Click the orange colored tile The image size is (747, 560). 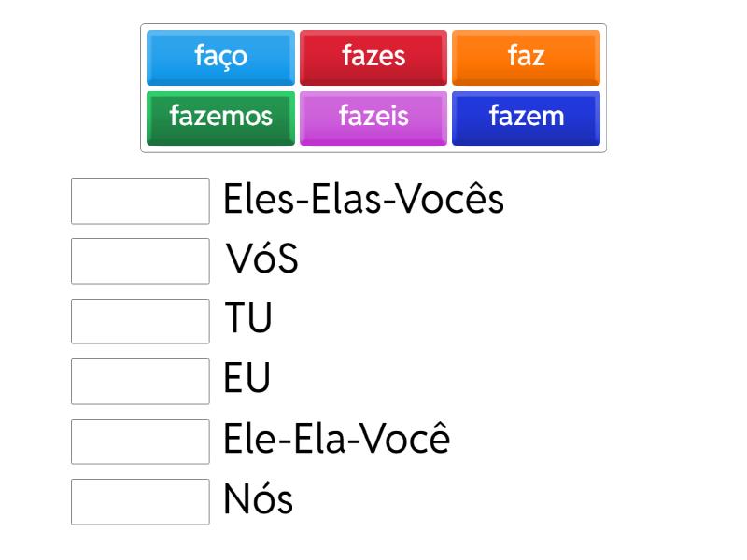[526, 57]
